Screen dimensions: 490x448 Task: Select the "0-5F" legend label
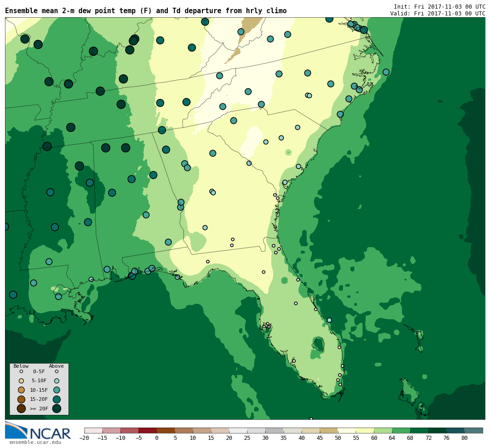coord(39,372)
